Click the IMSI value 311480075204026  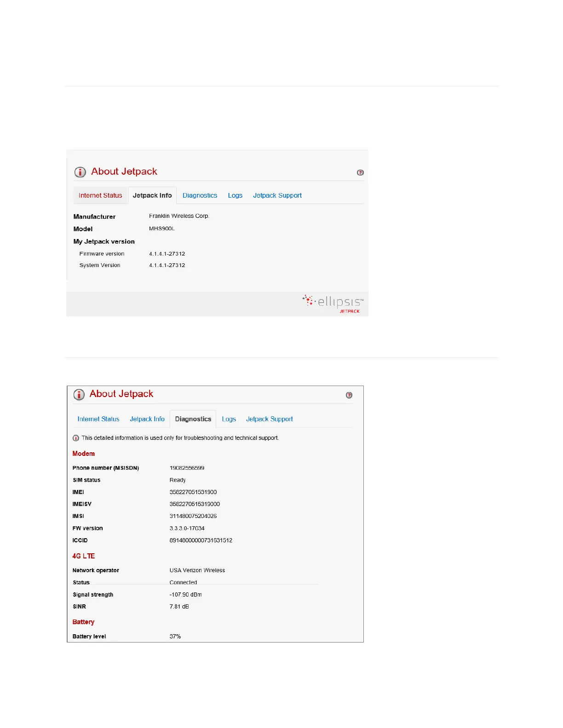(x=193, y=516)
